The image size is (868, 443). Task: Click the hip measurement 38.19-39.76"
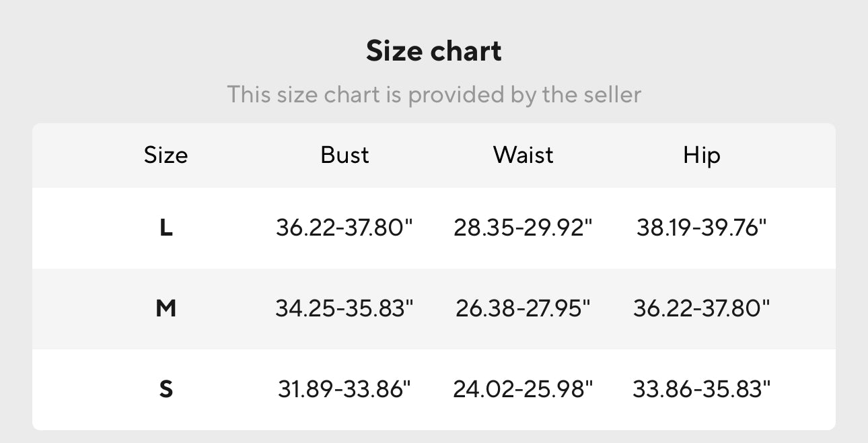click(x=701, y=228)
